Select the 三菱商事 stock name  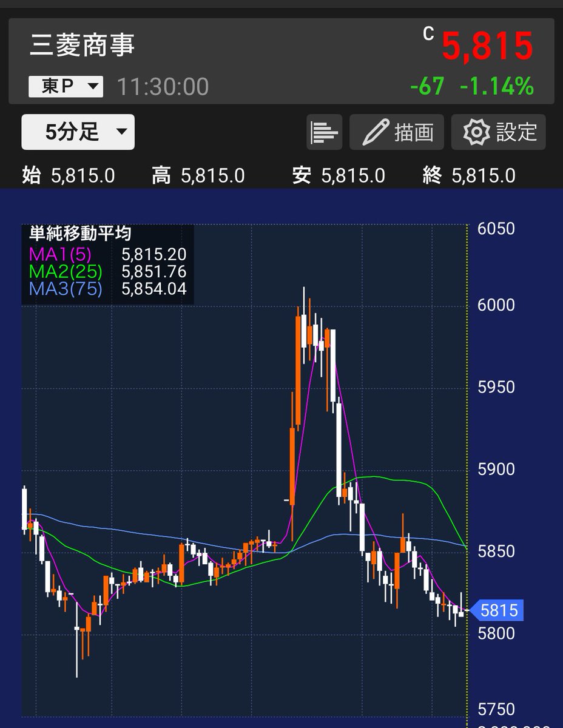pyautogui.click(x=83, y=46)
